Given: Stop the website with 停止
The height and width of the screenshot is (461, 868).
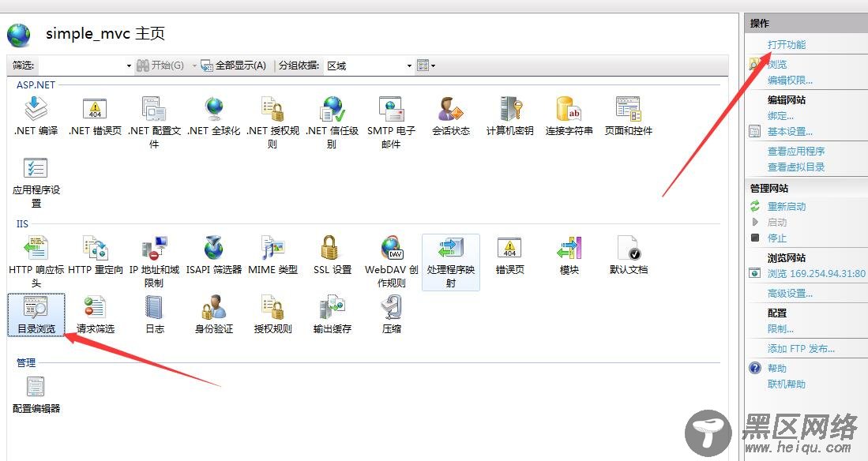Looking at the screenshot, I should pos(777,238).
